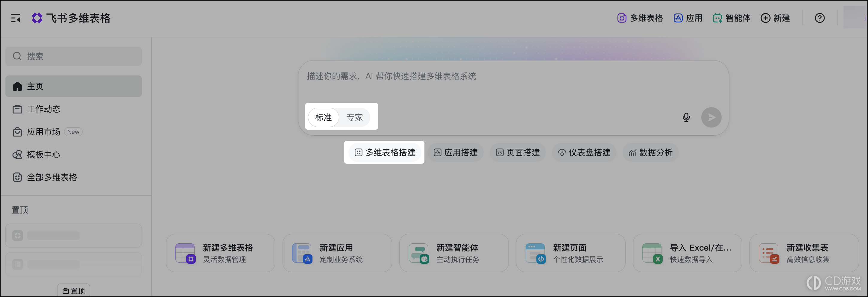Select 标准 mode
Image resolution: width=868 pixels, height=297 pixels.
click(x=324, y=117)
